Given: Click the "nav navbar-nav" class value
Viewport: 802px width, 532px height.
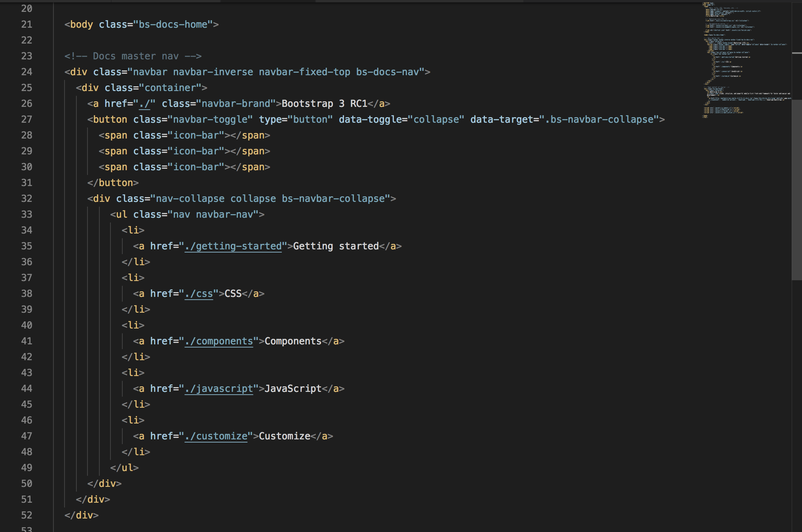Looking at the screenshot, I should click(213, 215).
